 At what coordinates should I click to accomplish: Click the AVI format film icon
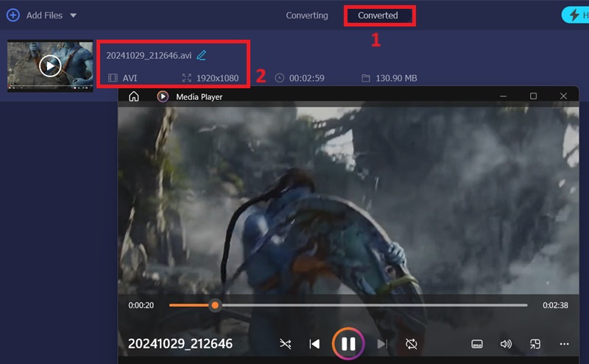click(x=113, y=78)
